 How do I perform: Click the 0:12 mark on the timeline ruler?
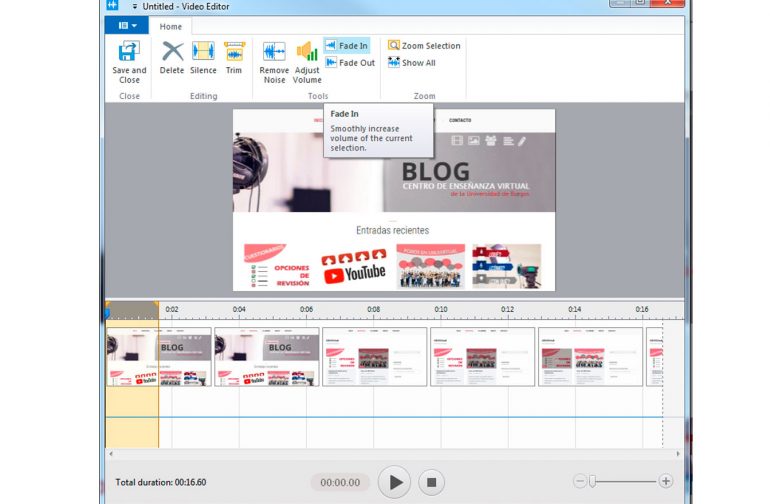pos(508,309)
